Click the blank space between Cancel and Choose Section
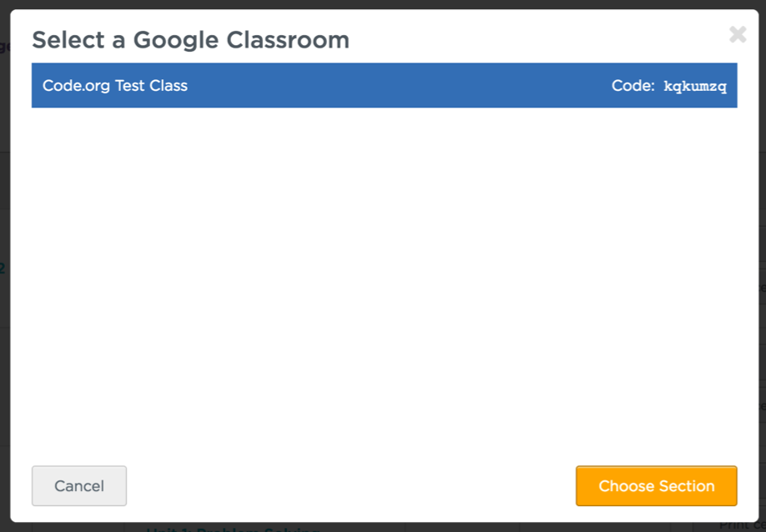Image resolution: width=766 pixels, height=532 pixels. 350,486
